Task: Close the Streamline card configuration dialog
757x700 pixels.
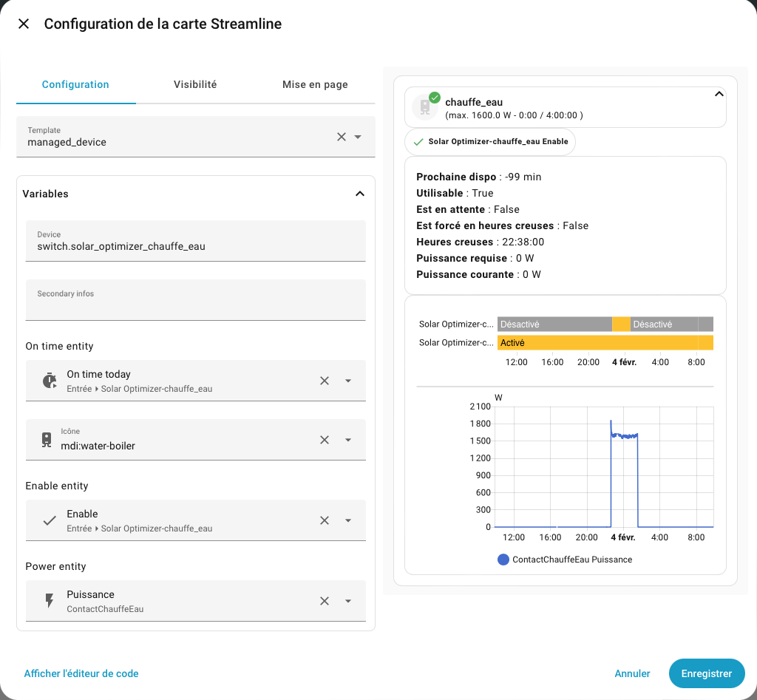Action: (x=24, y=24)
